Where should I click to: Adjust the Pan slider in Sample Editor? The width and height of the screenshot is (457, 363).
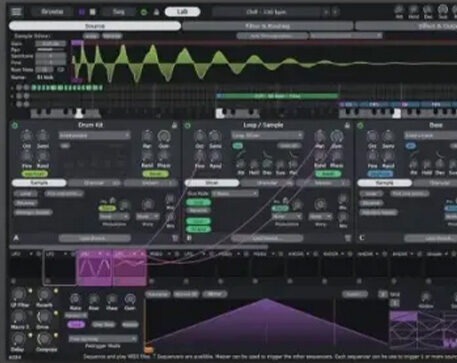point(51,50)
